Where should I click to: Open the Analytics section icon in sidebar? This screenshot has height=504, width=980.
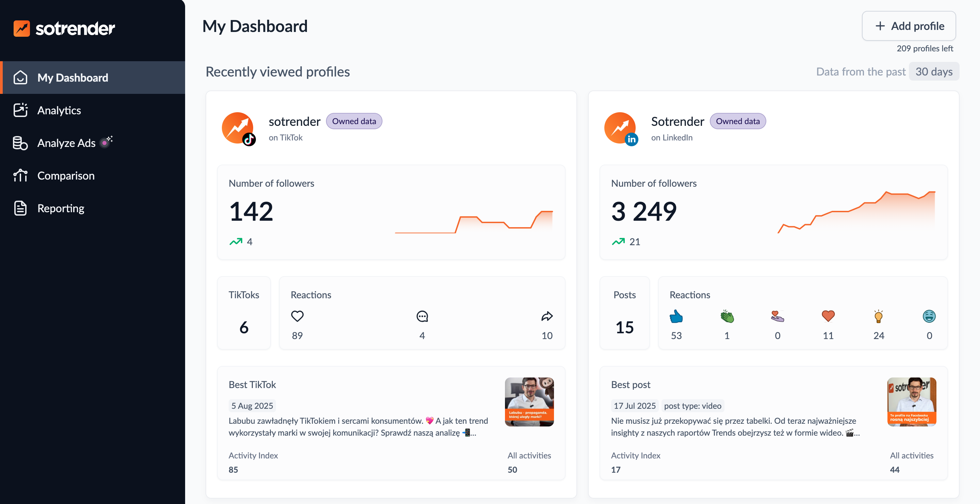coord(20,110)
